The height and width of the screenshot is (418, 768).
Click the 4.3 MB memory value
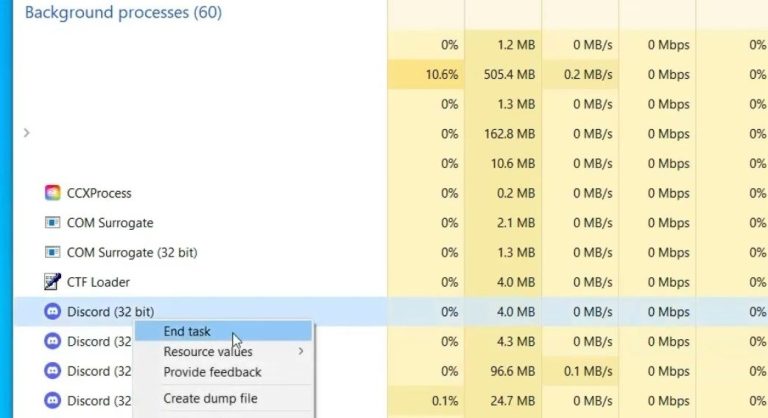point(516,342)
